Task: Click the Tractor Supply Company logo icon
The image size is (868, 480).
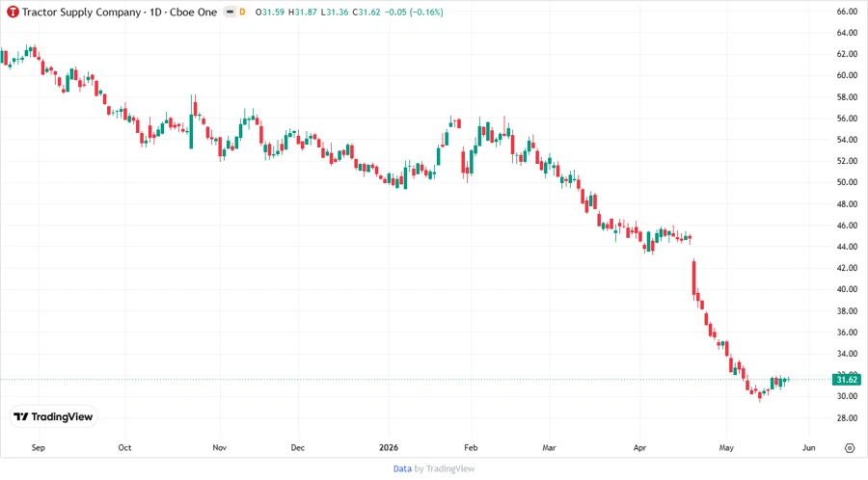Action: pyautogui.click(x=13, y=12)
